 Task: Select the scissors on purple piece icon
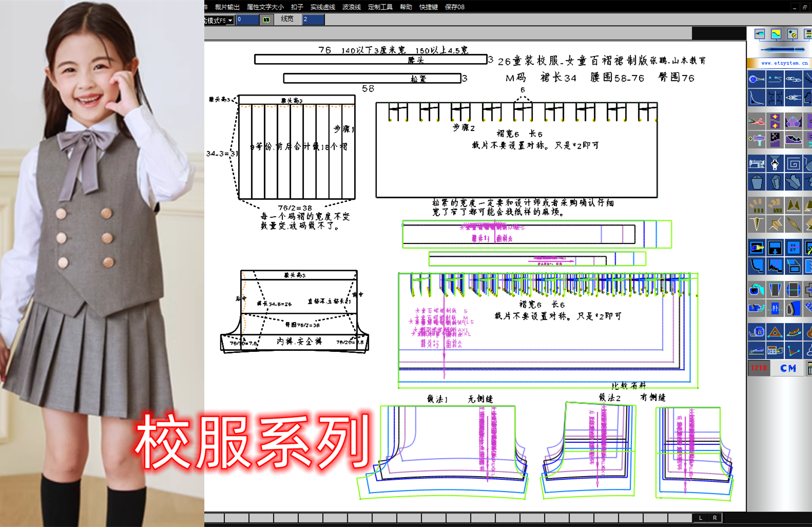[x=775, y=139]
